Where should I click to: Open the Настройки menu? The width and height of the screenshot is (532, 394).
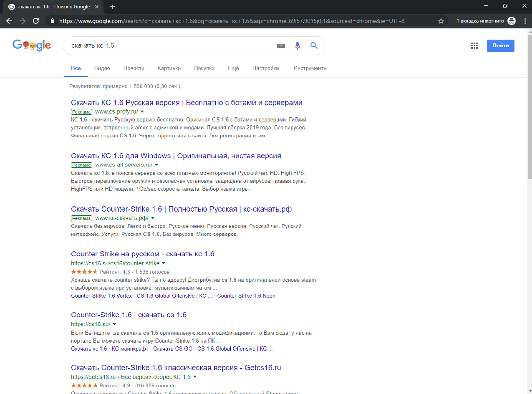266,68
